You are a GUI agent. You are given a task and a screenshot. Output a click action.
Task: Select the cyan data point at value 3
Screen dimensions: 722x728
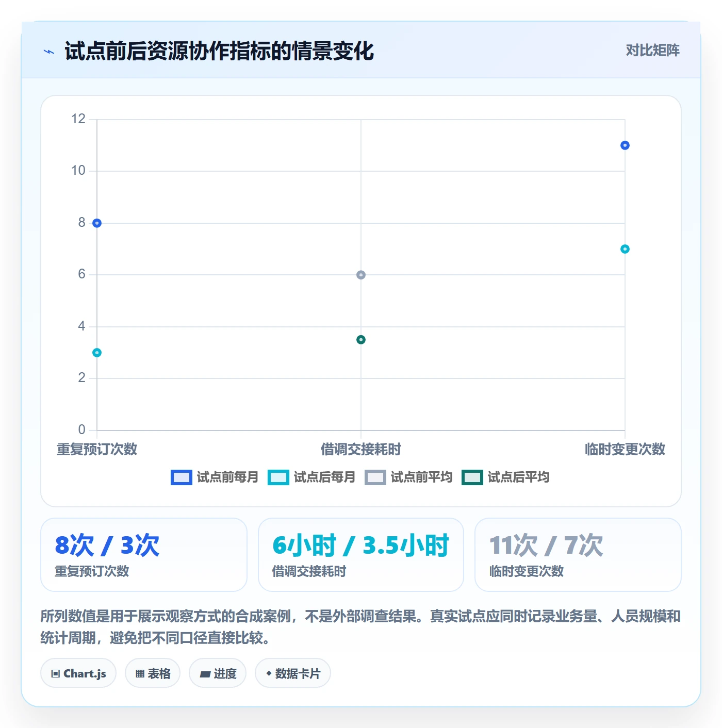pyautogui.click(x=97, y=353)
